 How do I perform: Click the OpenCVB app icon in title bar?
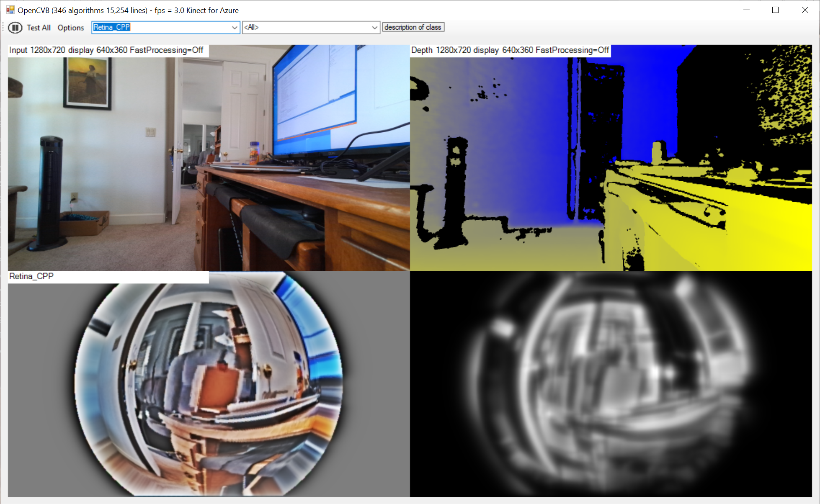pos(10,10)
